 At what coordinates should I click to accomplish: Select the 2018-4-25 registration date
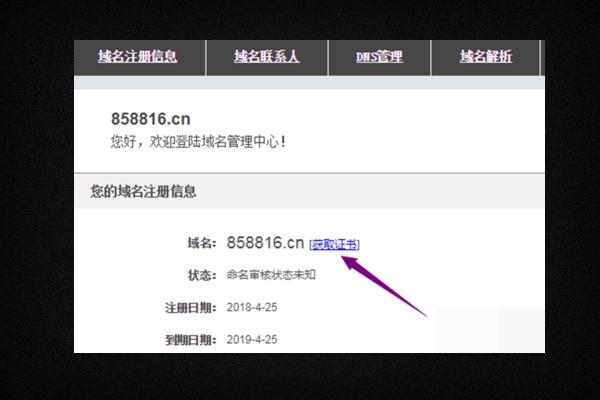click(x=252, y=307)
